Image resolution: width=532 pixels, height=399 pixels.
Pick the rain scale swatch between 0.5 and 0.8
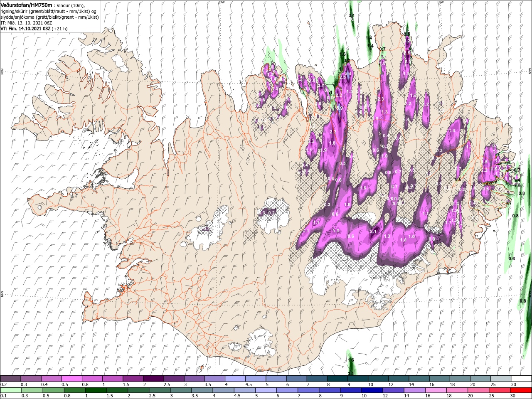tap(53, 390)
